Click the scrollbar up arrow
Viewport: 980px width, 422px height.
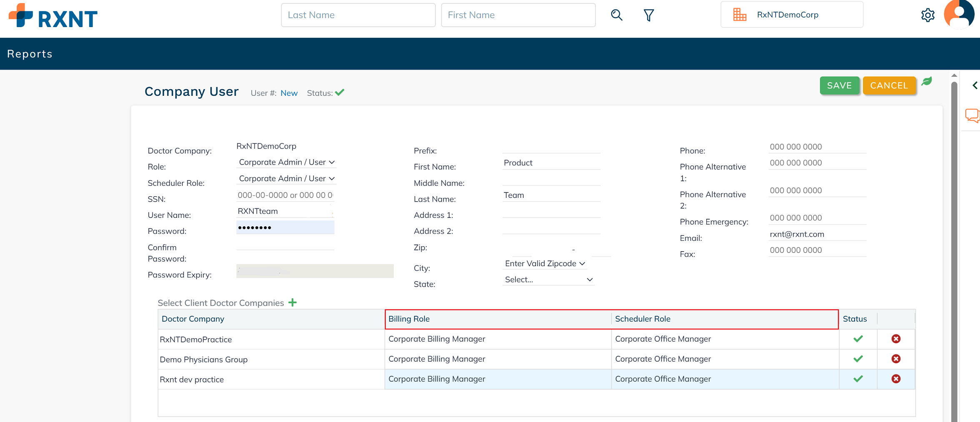(x=954, y=75)
